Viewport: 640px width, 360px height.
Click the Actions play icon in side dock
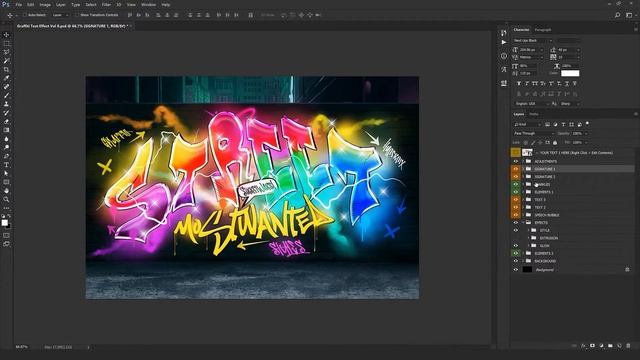[x=504, y=42]
